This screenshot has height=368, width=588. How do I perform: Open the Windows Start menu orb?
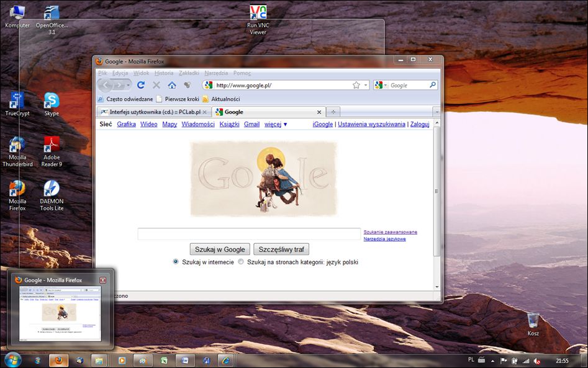(13, 360)
